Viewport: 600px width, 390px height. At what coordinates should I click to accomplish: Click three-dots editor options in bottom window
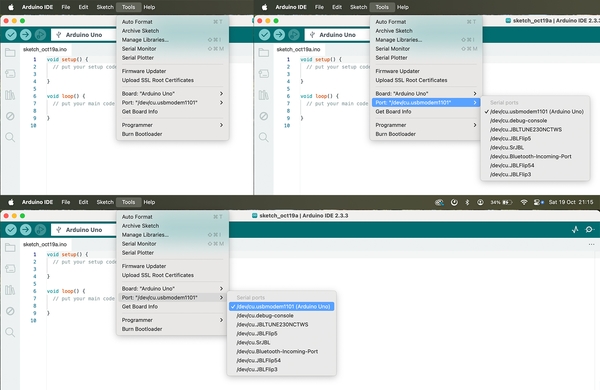coord(591,244)
